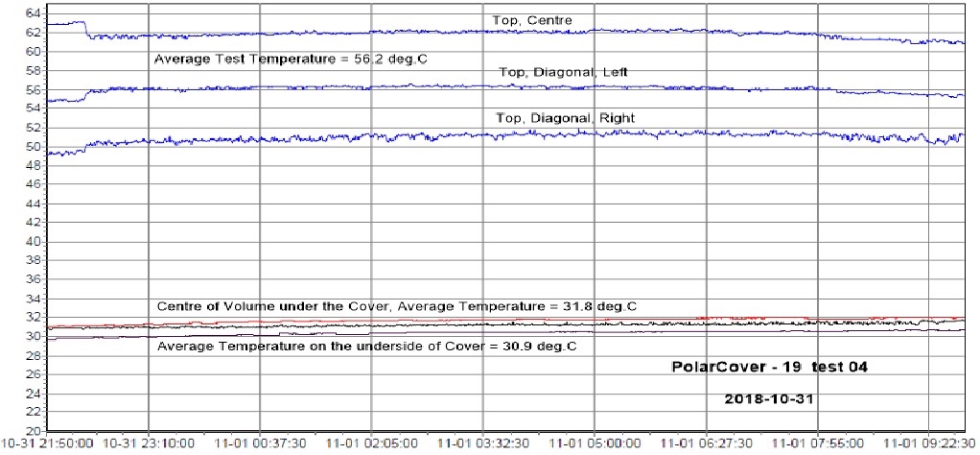This screenshot has width=980, height=455.
Task: Click the 11-01 07:55:00 time label
Action: pos(816,445)
